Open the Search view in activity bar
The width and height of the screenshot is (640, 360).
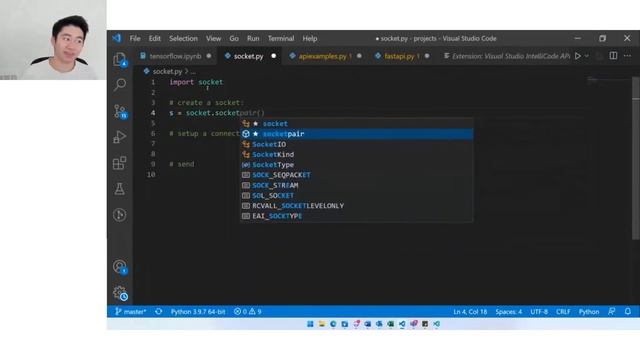coord(120,84)
